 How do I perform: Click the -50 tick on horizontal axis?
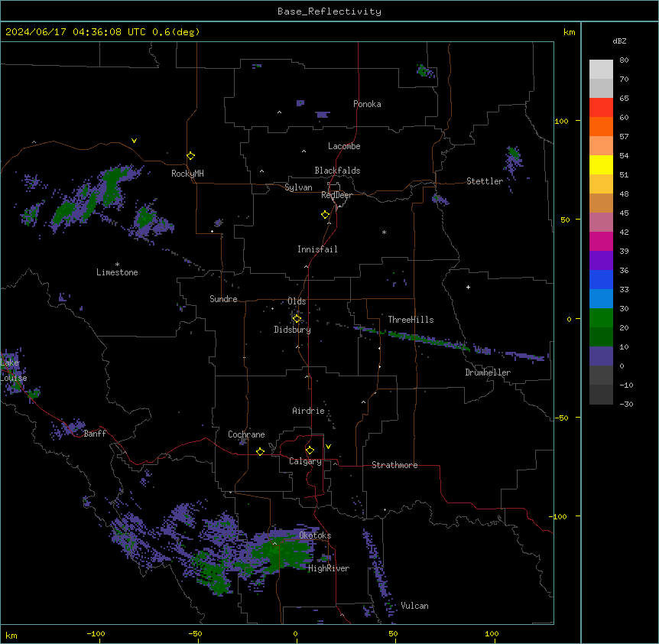[x=195, y=634]
